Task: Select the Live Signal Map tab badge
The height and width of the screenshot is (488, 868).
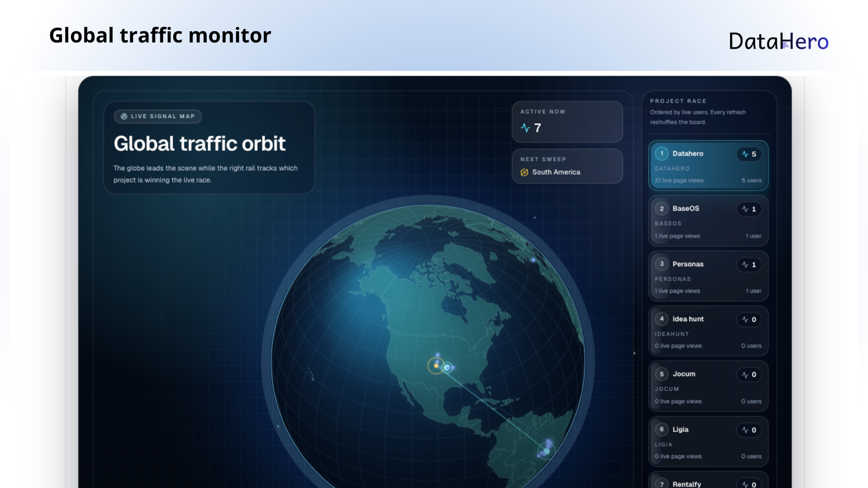Action: coord(157,116)
